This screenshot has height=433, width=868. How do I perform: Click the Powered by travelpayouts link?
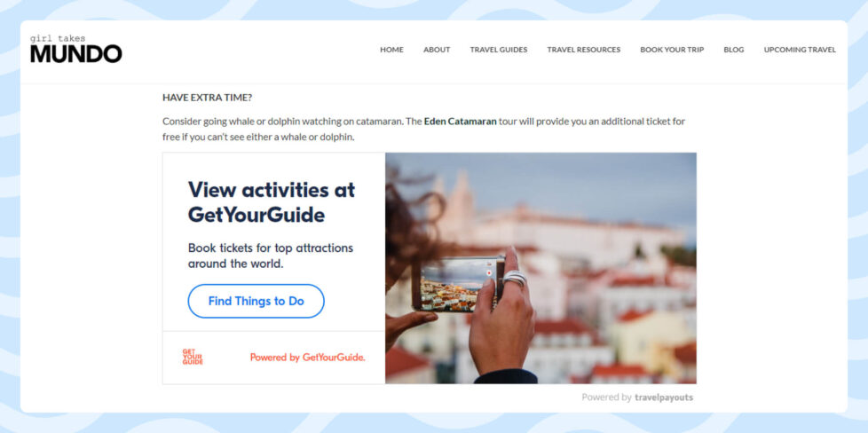coord(637,397)
